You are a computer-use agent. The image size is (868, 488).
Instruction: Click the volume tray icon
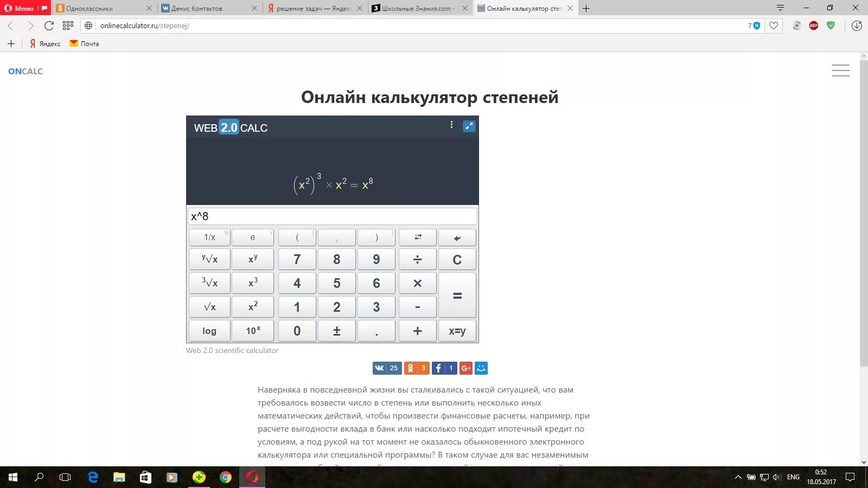776,477
